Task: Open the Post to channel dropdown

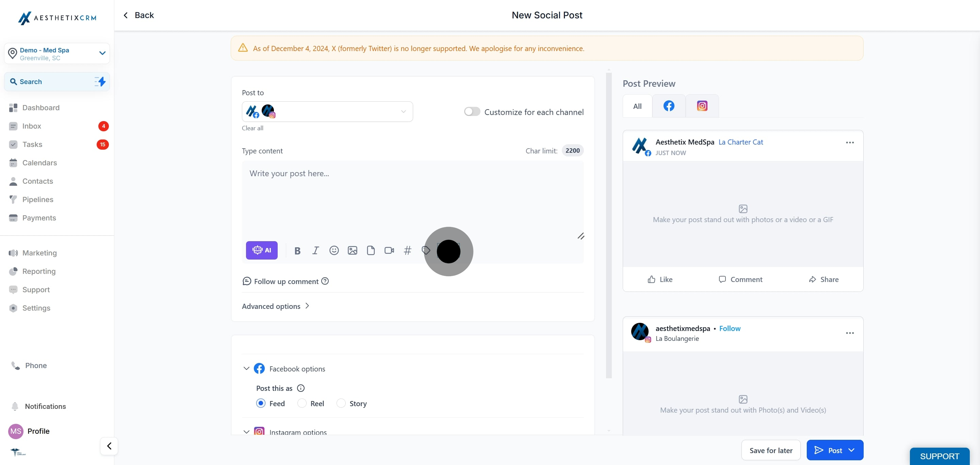Action: coord(327,111)
